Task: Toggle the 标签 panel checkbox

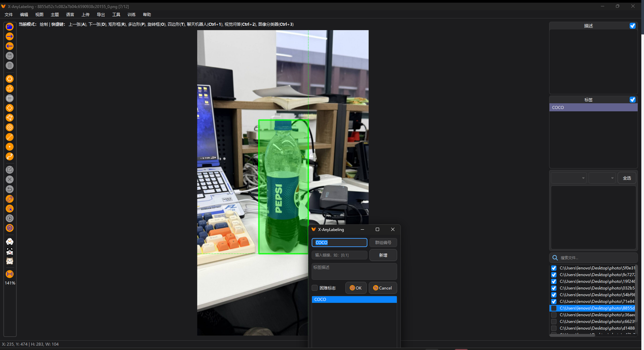Action: [x=632, y=100]
